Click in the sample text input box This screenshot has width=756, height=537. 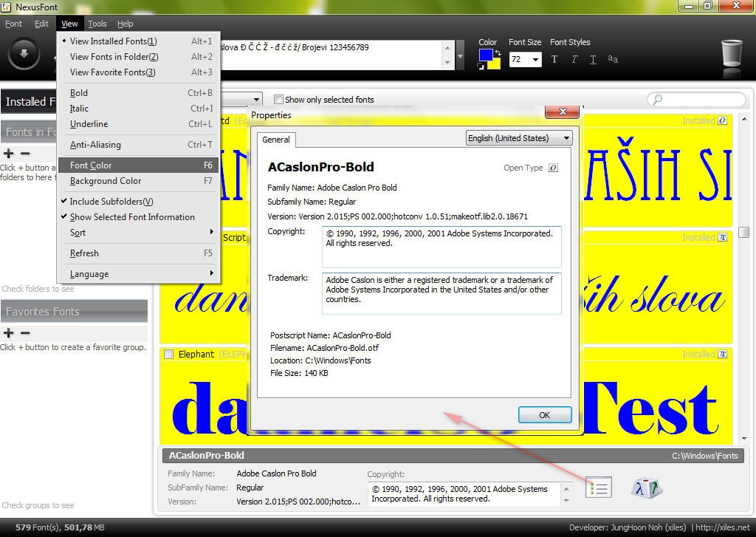331,55
